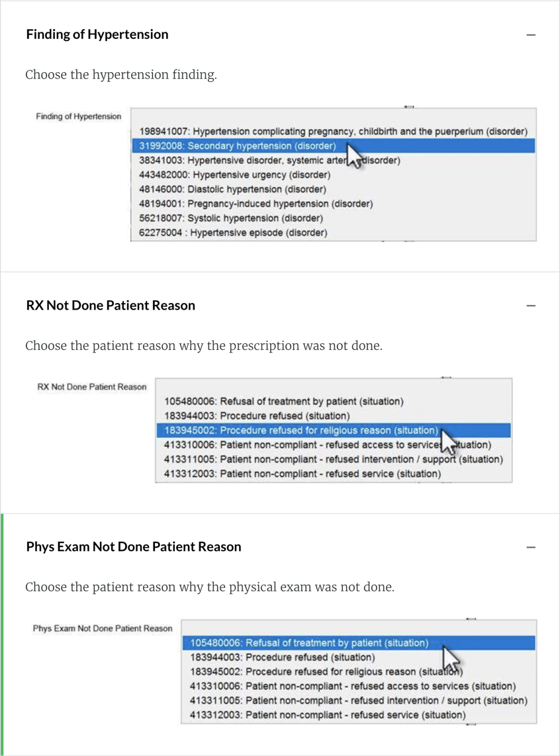Image resolution: width=560 pixels, height=756 pixels.
Task: Choose 183944003 Procedure refused in RX list
Action: pyautogui.click(x=256, y=416)
